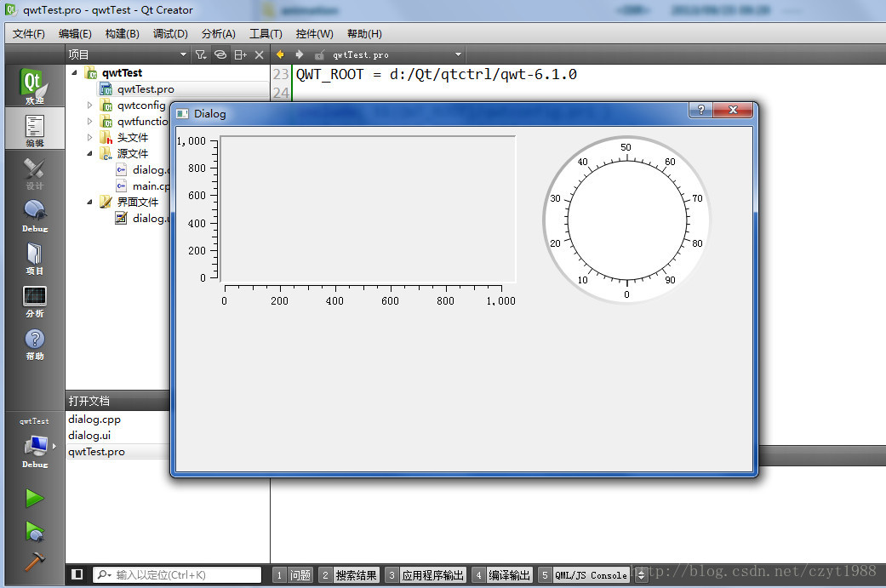Open the Design mode
Screen dimensions: 886x588
(x=34, y=174)
